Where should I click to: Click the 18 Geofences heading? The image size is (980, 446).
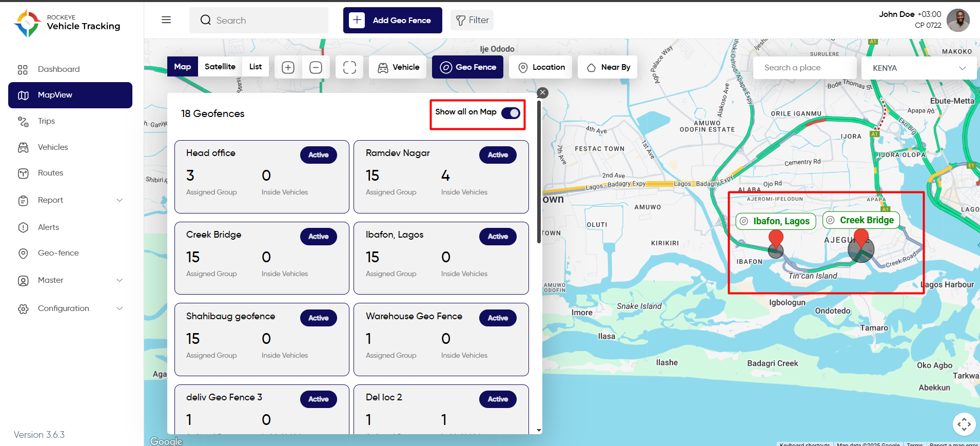point(213,114)
